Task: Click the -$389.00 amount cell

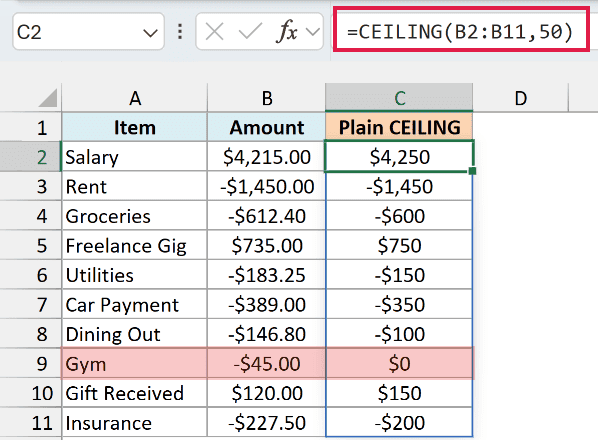Action: [x=267, y=304]
